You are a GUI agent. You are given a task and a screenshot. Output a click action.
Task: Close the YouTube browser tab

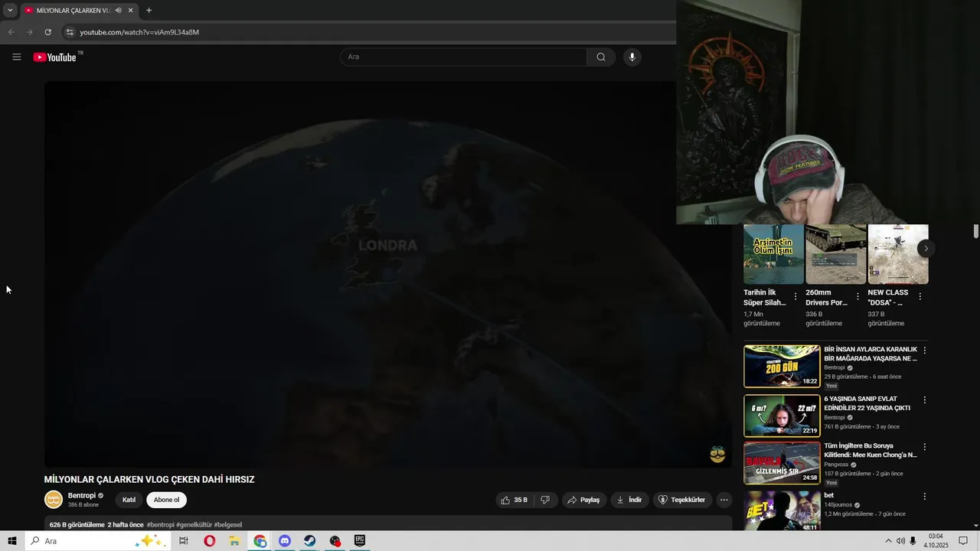pos(131,11)
